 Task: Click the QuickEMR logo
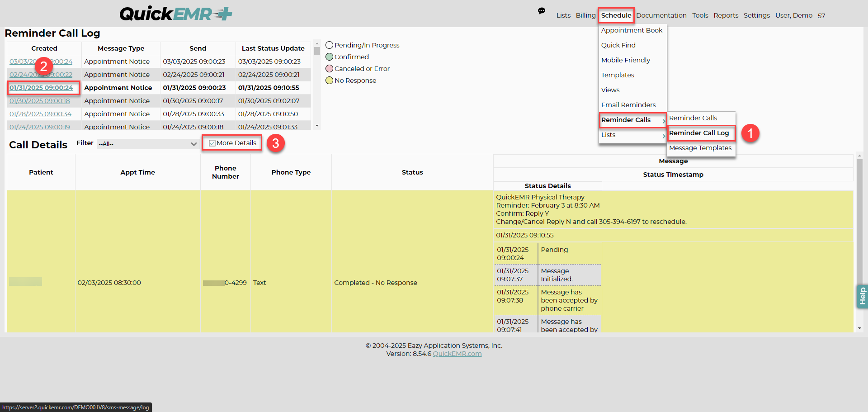176,14
